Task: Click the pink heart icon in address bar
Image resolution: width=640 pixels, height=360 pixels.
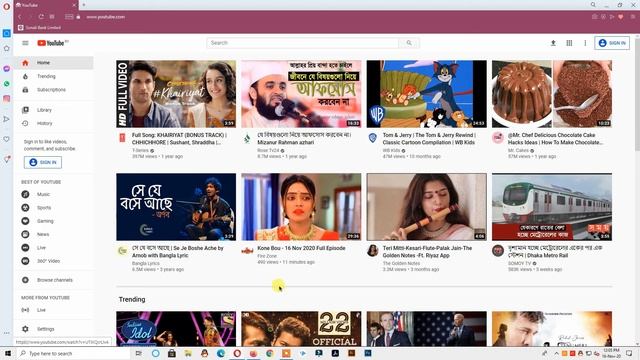Action: pos(620,17)
